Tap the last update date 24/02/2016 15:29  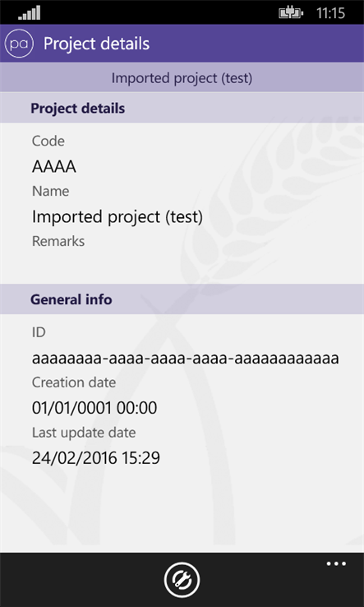click(96, 458)
